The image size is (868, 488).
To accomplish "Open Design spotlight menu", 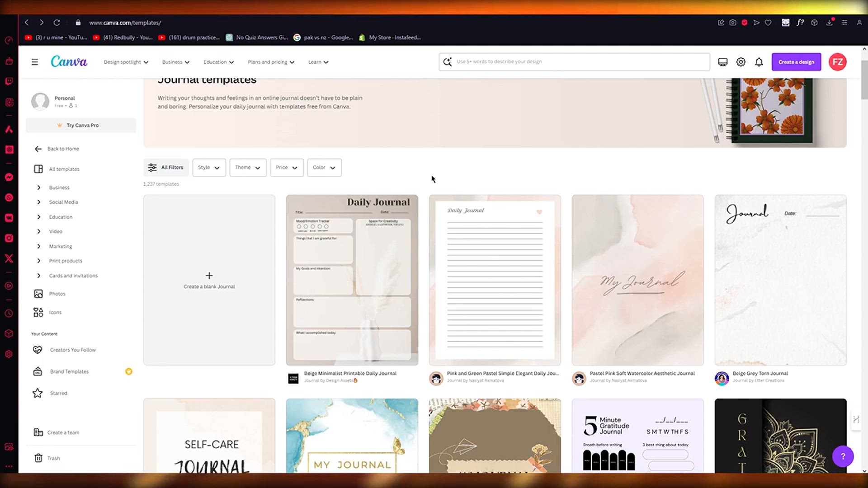I will [x=126, y=62].
